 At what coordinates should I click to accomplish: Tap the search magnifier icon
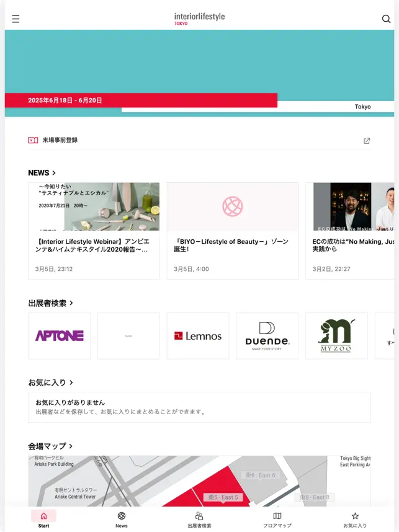point(386,19)
